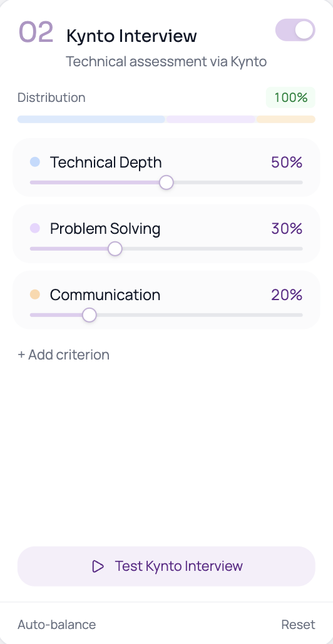Click the 100% distribution badge
This screenshot has width=333, height=644.
click(290, 98)
